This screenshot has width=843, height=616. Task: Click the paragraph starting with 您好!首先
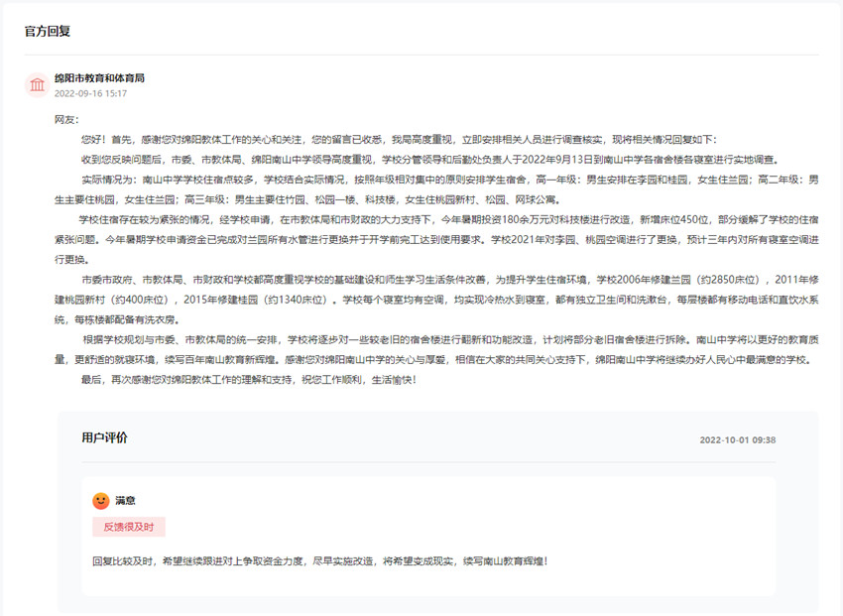pos(397,139)
